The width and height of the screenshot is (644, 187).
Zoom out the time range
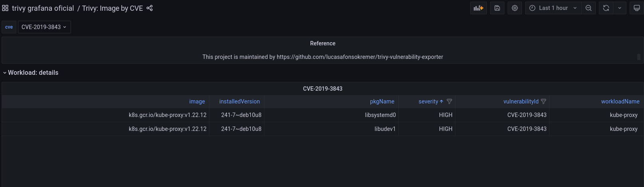pos(589,8)
